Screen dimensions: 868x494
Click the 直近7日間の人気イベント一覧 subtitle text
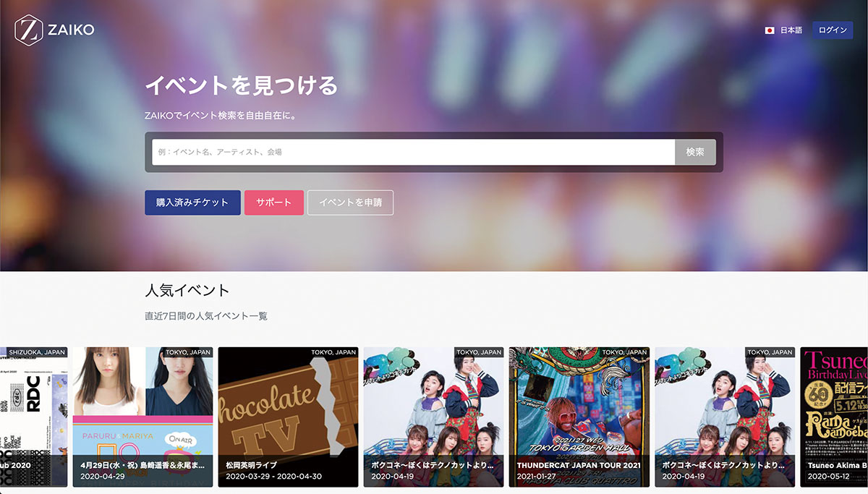click(x=206, y=316)
